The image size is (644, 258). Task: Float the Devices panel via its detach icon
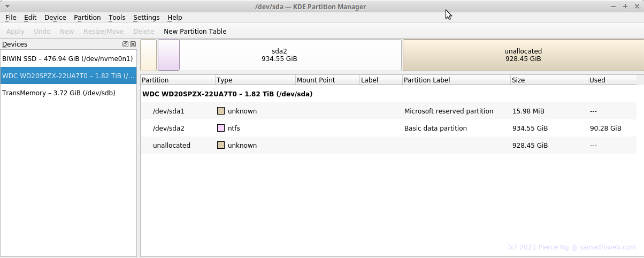(x=125, y=44)
